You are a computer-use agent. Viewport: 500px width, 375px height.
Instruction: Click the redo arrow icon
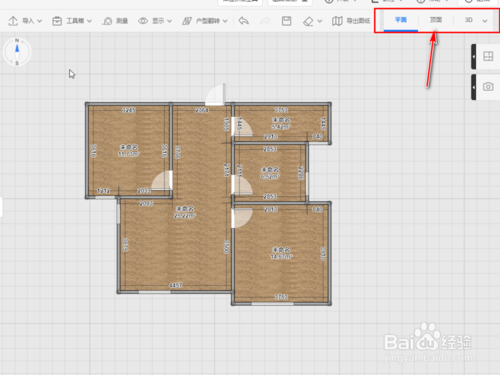tap(265, 21)
